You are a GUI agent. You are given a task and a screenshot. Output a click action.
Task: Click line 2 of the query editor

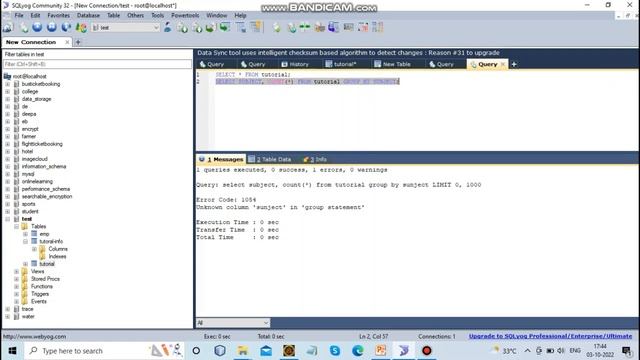pos(307,82)
